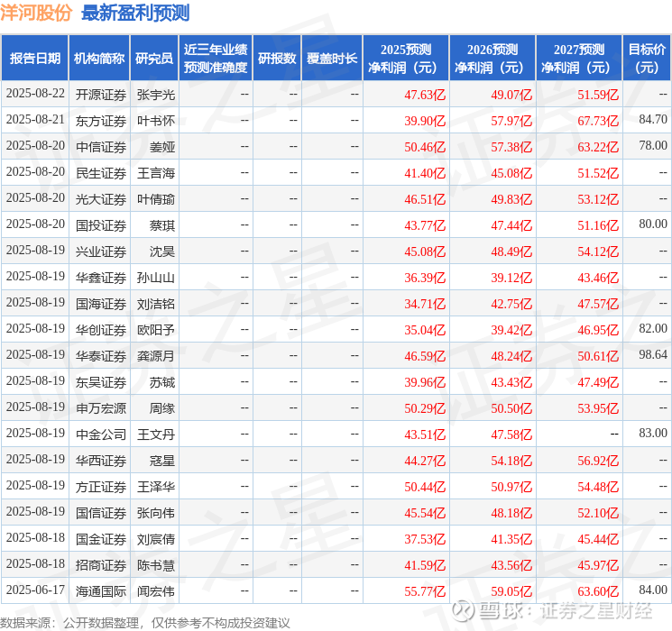Select the 东吴证券 institution cell
672x631 pixels.
pyautogui.click(x=101, y=382)
